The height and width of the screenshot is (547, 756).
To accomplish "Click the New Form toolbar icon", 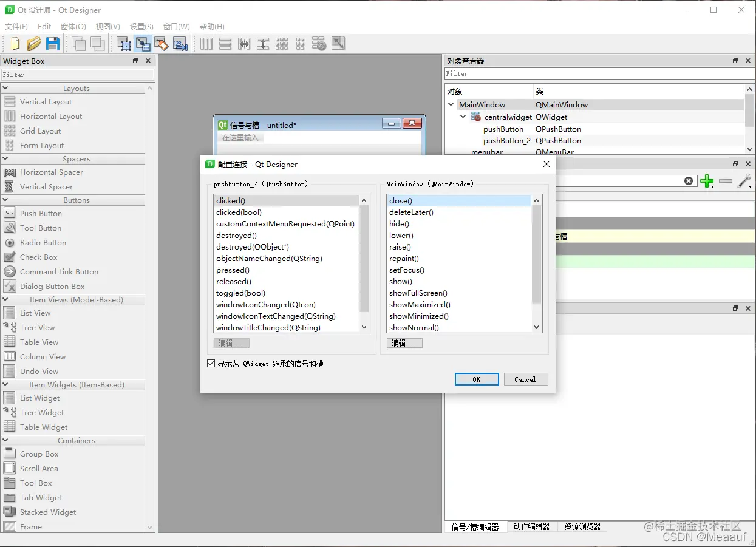I will tap(15, 44).
